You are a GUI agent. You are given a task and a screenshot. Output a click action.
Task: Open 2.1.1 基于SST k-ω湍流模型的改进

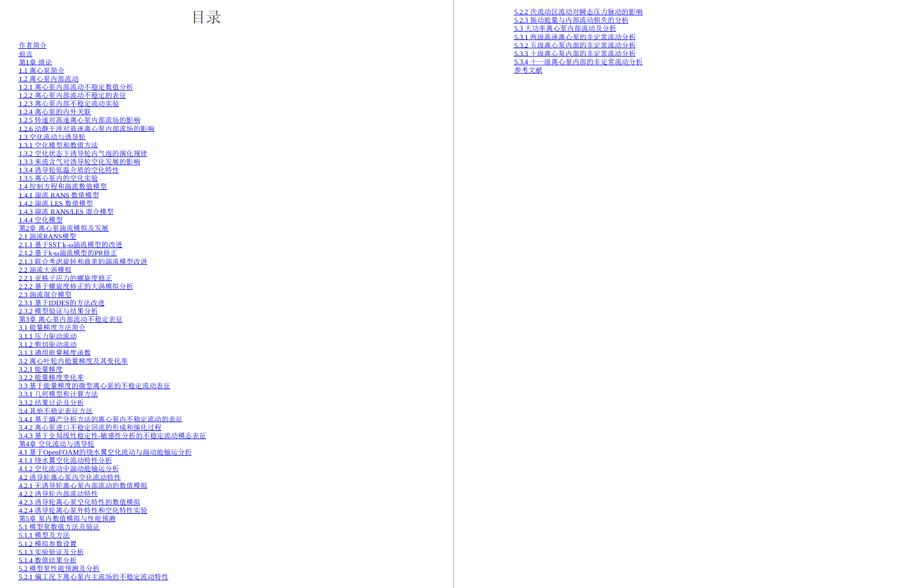70,245
